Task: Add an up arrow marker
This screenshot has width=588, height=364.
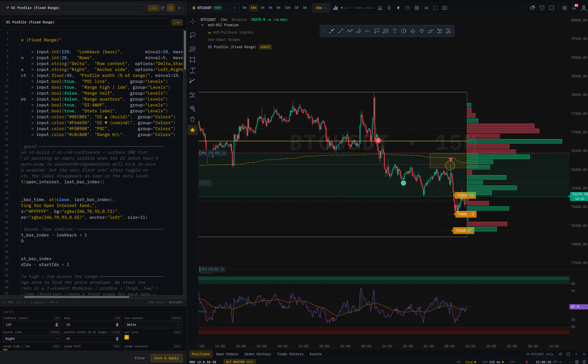Action: pos(413,31)
